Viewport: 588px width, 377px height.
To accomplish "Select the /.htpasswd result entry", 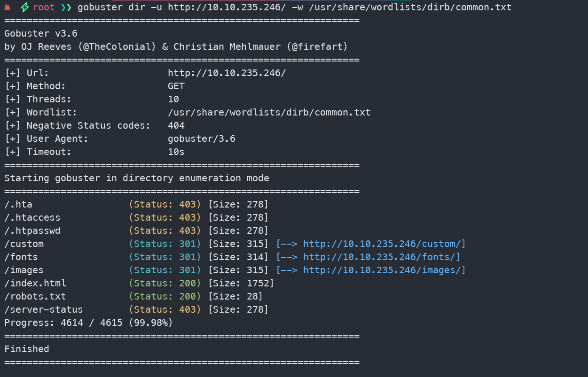I will click(32, 231).
